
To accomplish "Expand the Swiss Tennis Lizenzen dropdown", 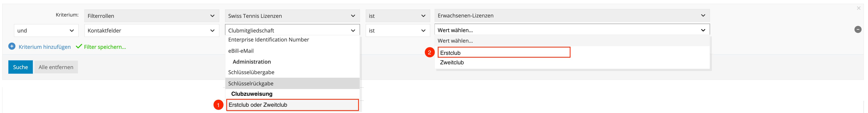I will point(292,16).
